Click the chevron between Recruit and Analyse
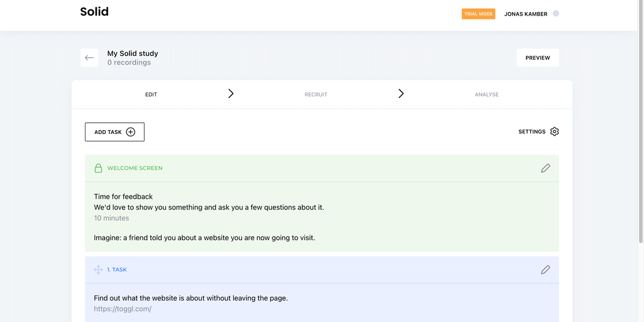 [x=401, y=94]
